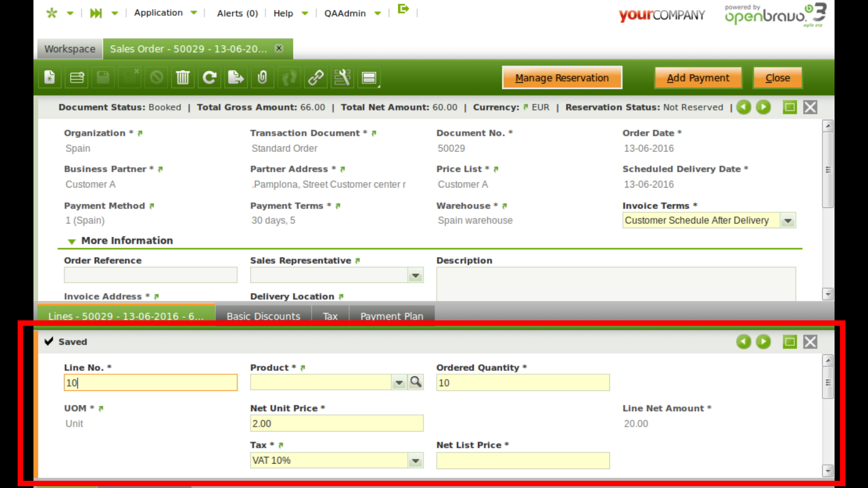Open attachments with the paperclip icon
868x488 pixels.
click(x=262, y=78)
